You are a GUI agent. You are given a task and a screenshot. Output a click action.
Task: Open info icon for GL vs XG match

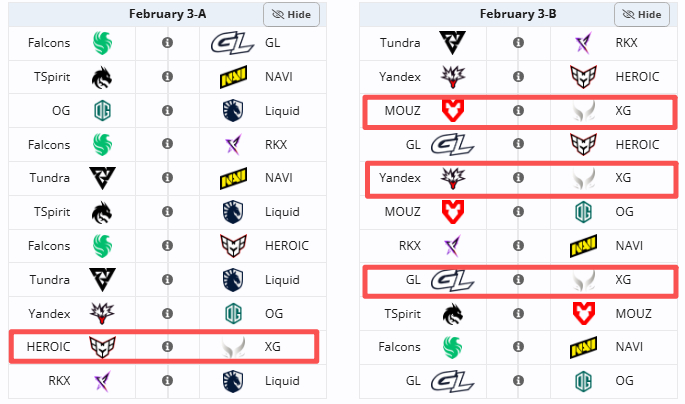(519, 280)
